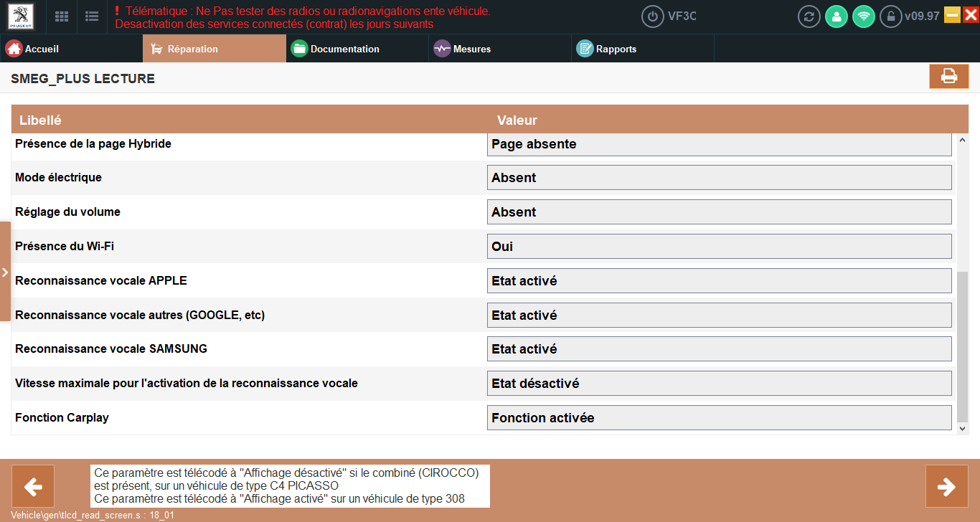Click the green Wi-Fi connection icon

[864, 16]
